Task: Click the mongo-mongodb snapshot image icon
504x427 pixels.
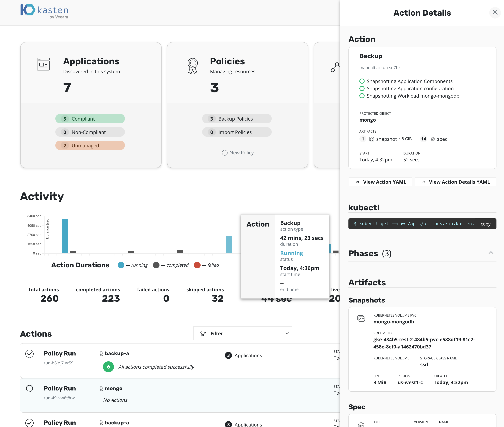Action: click(x=361, y=318)
